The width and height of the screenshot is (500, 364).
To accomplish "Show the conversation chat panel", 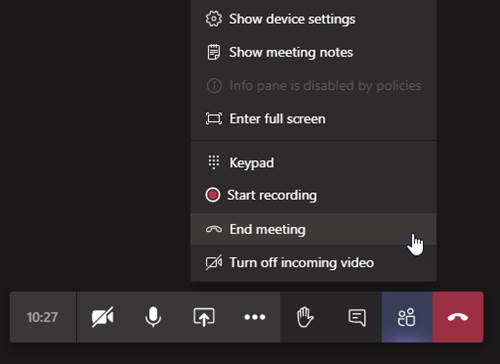I will [356, 317].
